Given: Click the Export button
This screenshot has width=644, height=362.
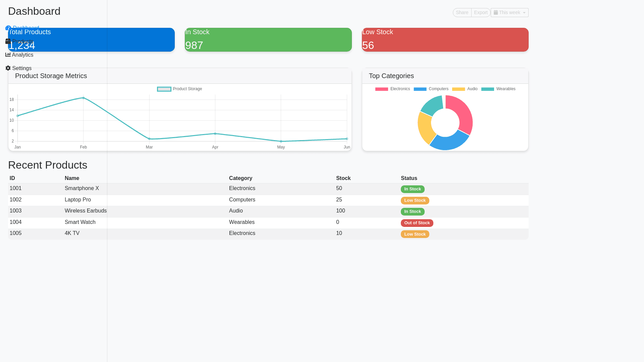Looking at the screenshot, I should coord(481,12).
